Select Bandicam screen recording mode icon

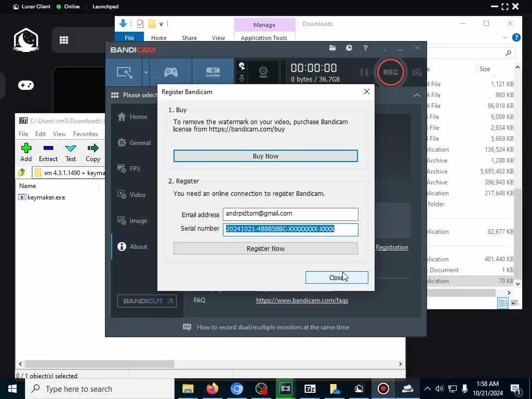(x=125, y=72)
